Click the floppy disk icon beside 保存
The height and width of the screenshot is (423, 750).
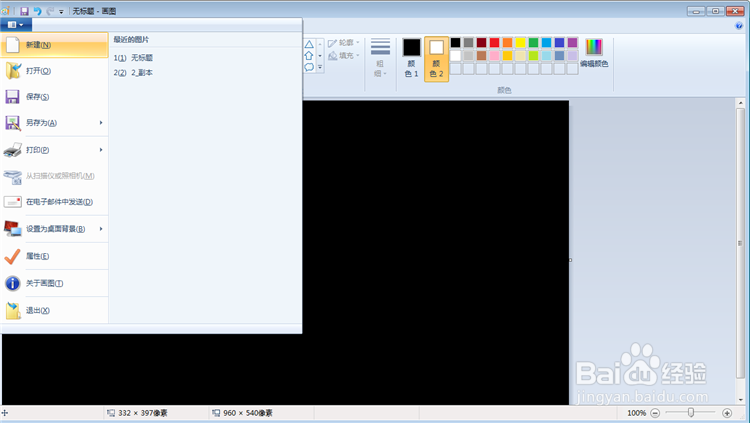12,97
